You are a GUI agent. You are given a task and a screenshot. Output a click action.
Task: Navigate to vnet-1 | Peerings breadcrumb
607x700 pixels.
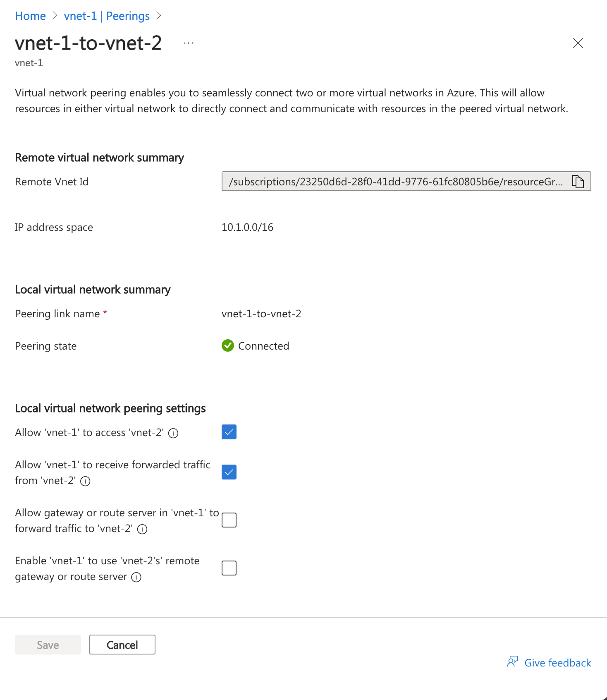click(x=107, y=16)
